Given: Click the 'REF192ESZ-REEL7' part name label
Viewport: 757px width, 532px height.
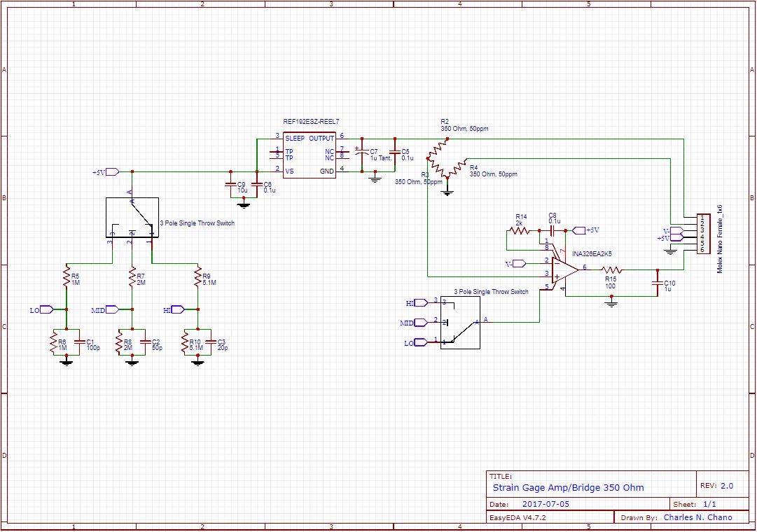Looking at the screenshot, I should pos(311,122).
